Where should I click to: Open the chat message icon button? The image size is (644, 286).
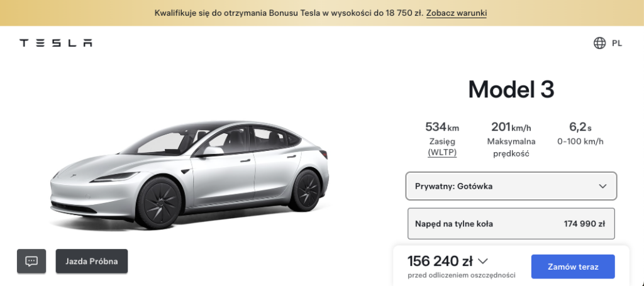(x=31, y=261)
